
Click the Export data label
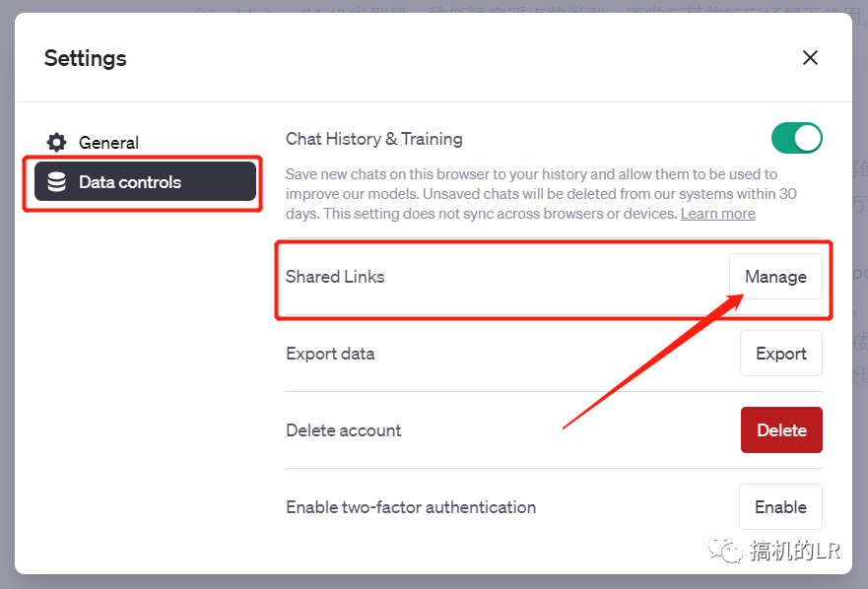coord(330,354)
